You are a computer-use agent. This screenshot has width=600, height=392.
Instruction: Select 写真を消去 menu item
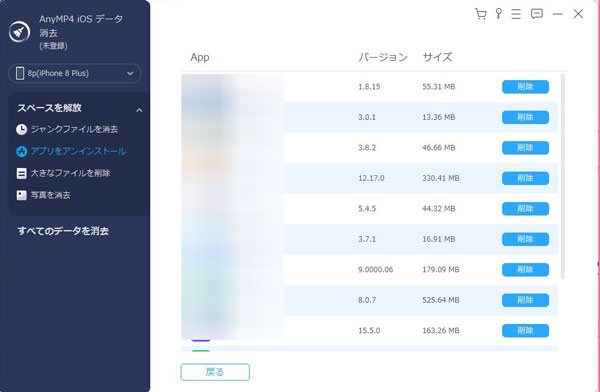(x=51, y=195)
